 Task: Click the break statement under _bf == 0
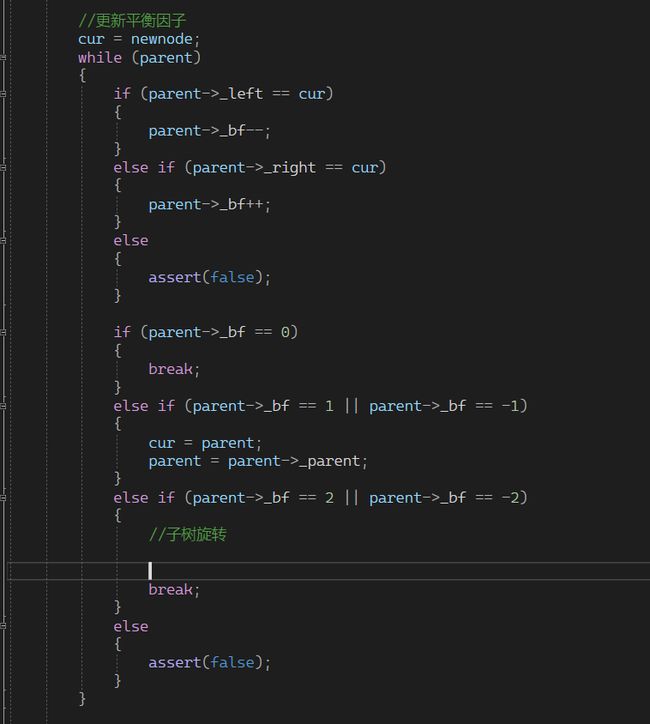(x=174, y=369)
